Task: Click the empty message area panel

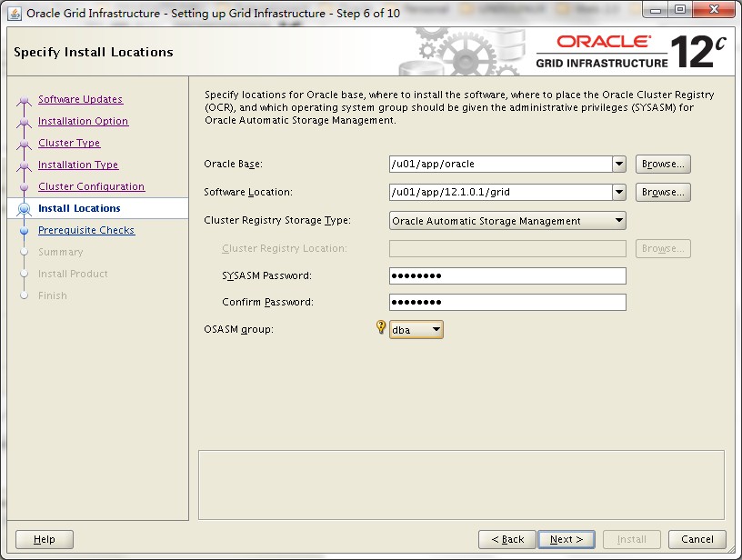Action: click(461, 485)
